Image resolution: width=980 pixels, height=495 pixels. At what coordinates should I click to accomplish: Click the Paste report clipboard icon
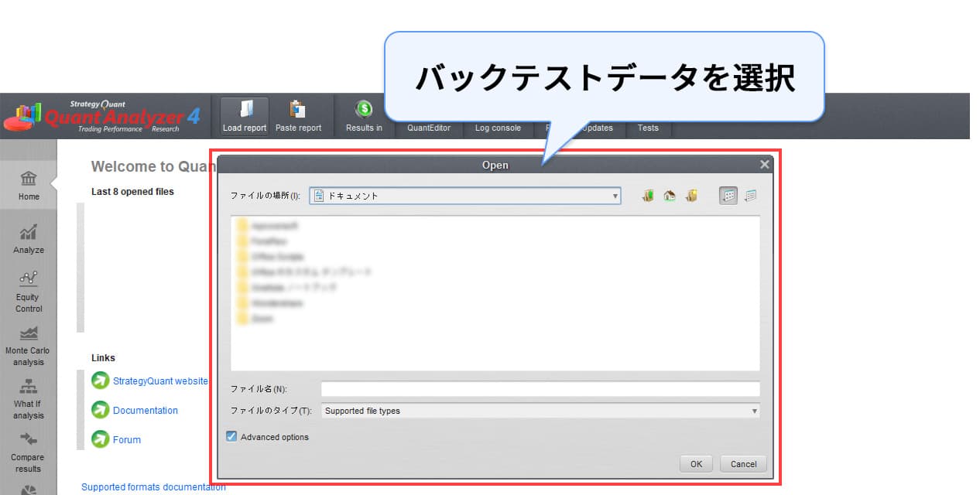(x=297, y=109)
